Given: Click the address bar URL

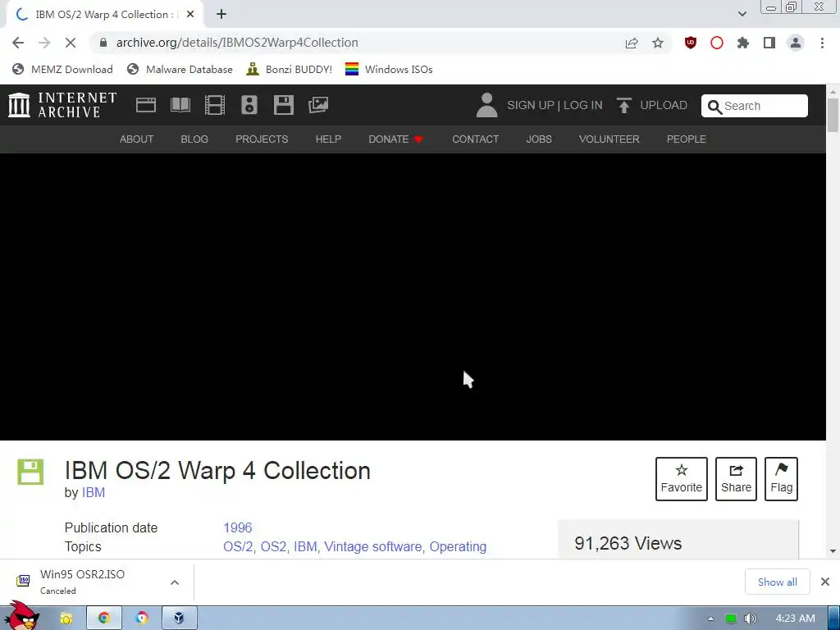Looking at the screenshot, I should click(x=237, y=43).
